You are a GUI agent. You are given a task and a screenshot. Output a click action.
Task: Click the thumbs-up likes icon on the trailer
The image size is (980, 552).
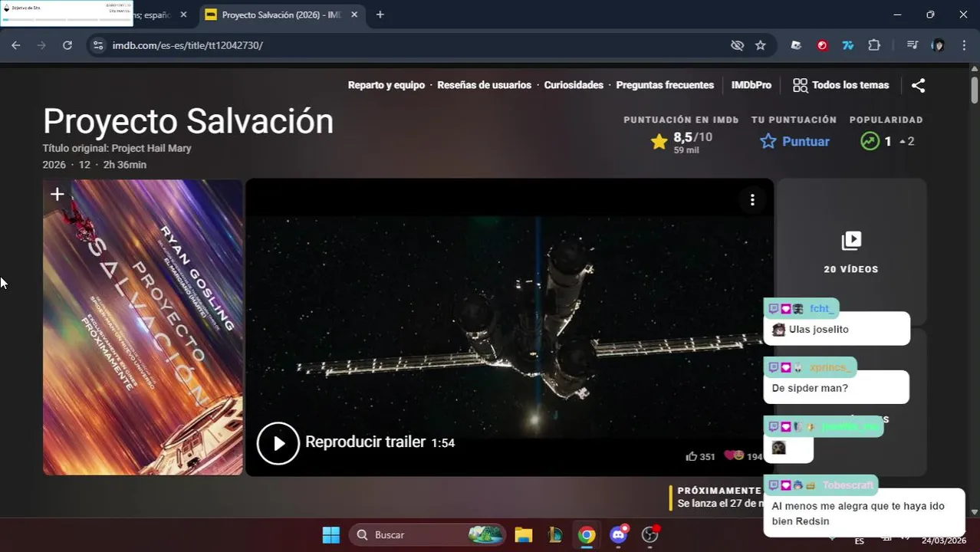[x=692, y=456]
